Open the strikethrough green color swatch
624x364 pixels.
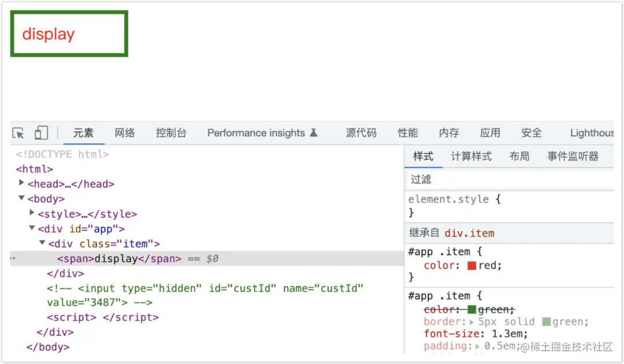click(x=471, y=310)
